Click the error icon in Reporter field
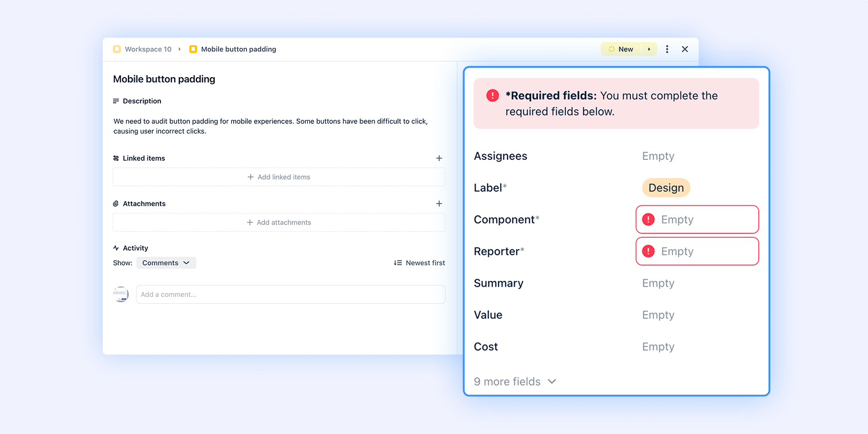Viewport: 868px width, 434px height. [x=648, y=251]
